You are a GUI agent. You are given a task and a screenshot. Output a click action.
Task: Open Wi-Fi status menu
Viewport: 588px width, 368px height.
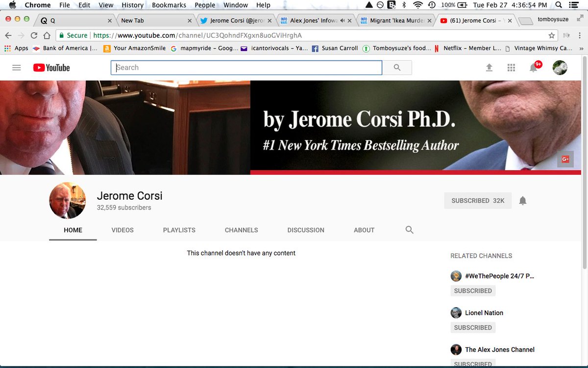pos(418,5)
